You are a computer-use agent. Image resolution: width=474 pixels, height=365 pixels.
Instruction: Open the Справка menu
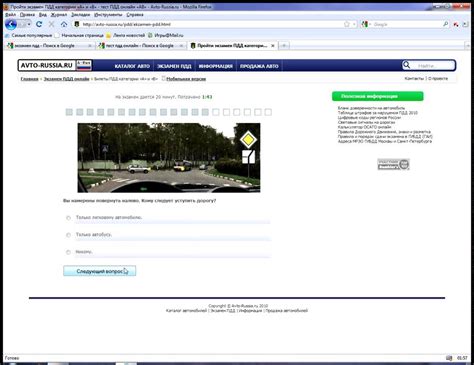tap(135, 15)
